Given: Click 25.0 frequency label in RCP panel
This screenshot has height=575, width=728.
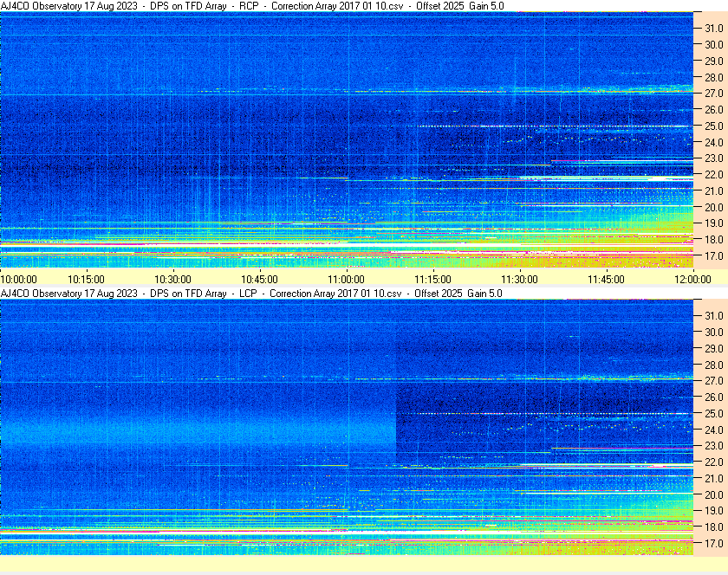Looking at the screenshot, I should 713,126.
